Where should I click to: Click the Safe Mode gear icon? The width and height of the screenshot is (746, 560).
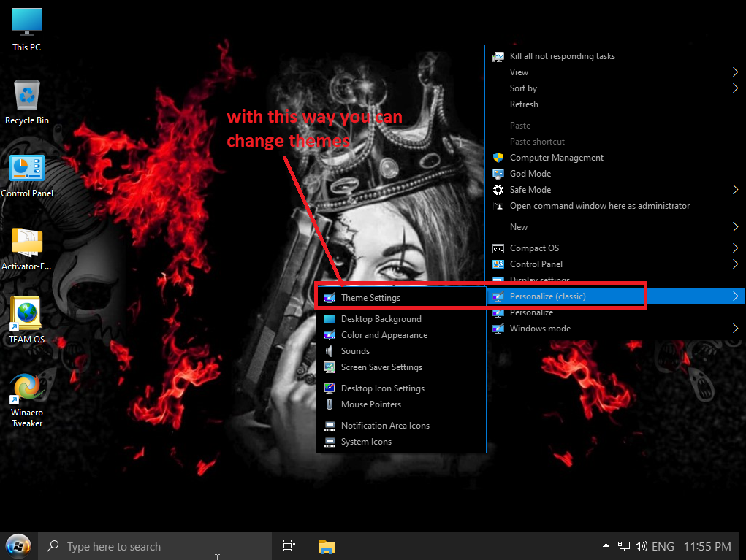(x=498, y=190)
